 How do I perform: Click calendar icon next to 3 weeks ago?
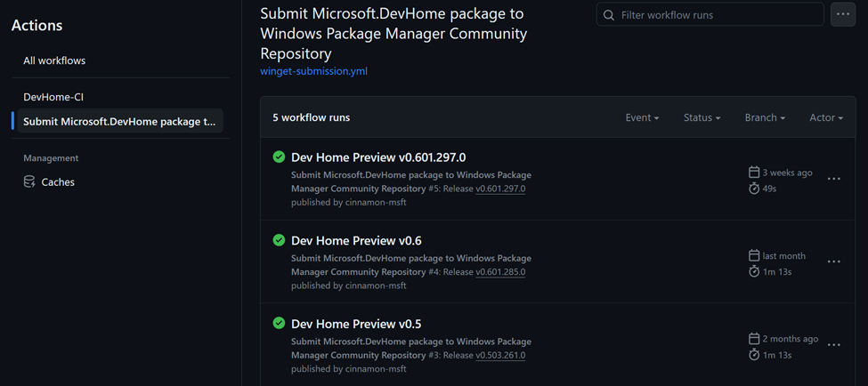[x=753, y=172]
